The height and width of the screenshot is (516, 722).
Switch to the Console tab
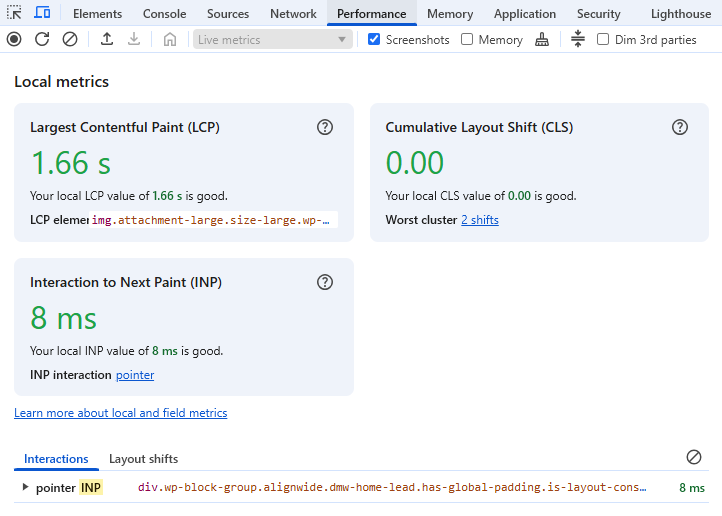[164, 14]
